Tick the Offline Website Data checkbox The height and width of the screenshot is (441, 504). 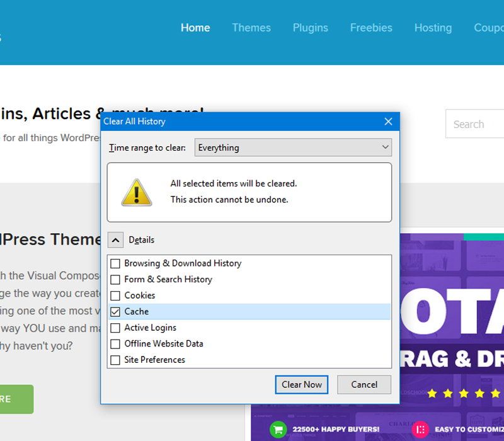tap(115, 344)
